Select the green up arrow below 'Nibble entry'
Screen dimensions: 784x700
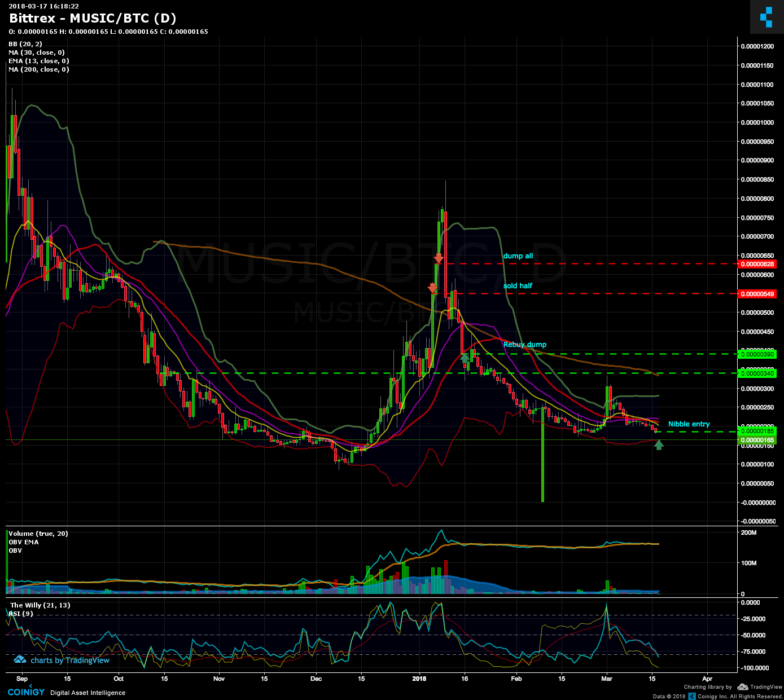(659, 444)
